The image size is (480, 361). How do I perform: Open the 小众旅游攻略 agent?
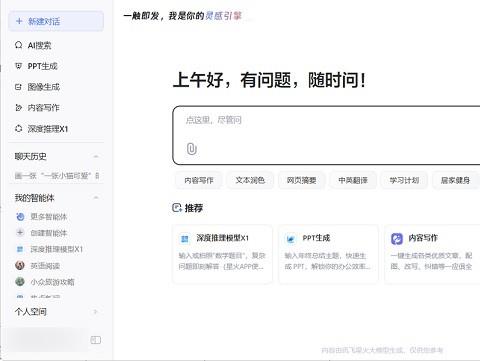point(52,282)
